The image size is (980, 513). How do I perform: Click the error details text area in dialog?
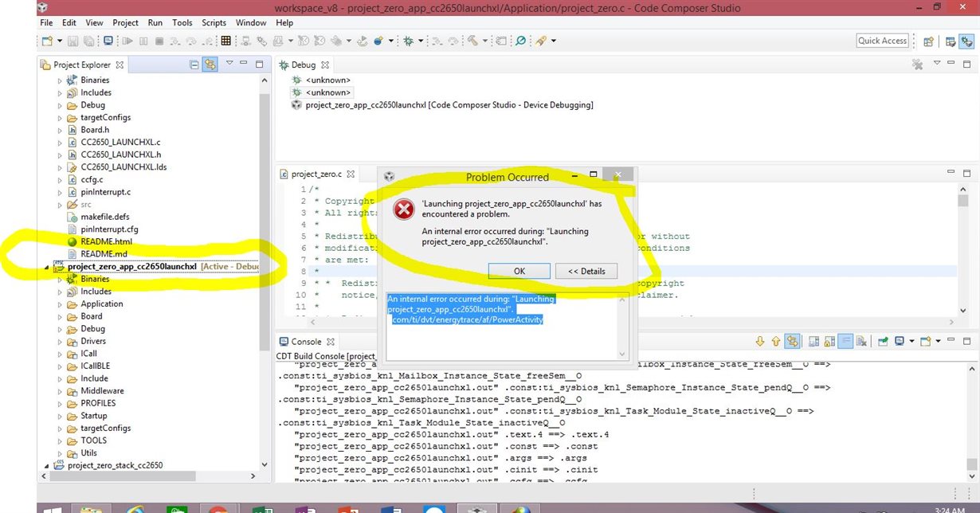pos(507,326)
